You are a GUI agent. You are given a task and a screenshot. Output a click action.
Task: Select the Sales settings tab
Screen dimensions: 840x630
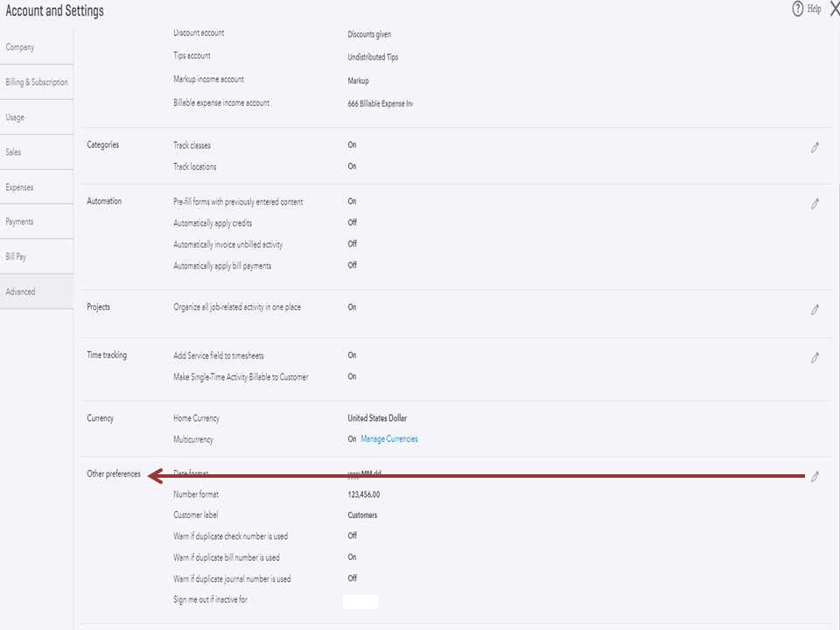(x=13, y=152)
